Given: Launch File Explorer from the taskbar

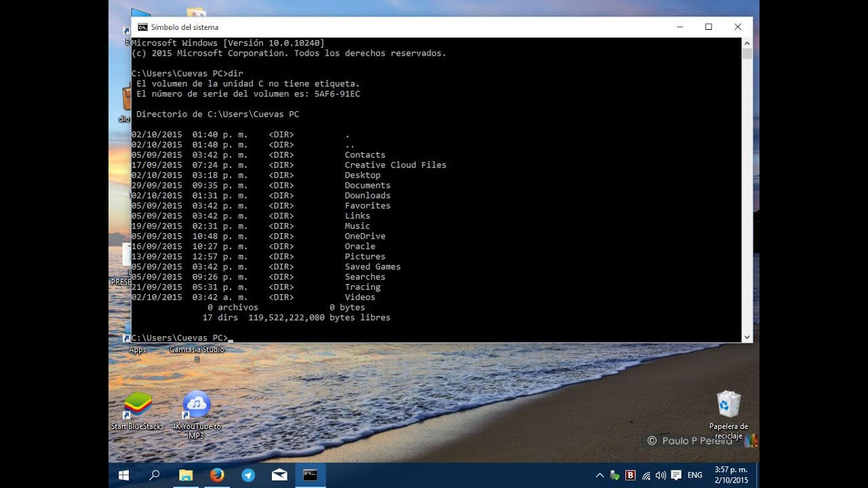Looking at the screenshot, I should (186, 475).
